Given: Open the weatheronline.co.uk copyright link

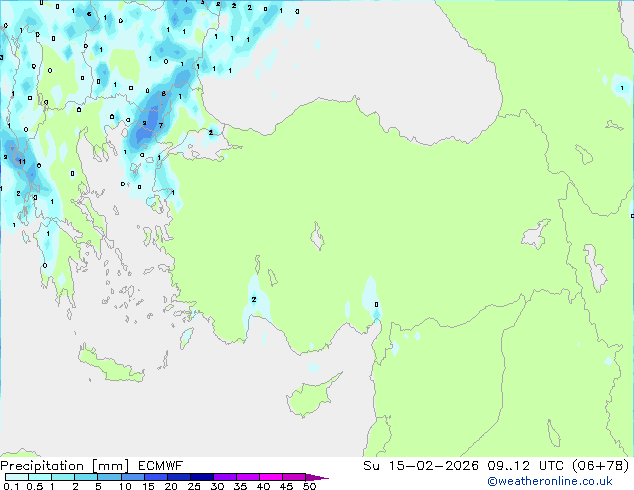Looking at the screenshot, I should click(550, 481).
